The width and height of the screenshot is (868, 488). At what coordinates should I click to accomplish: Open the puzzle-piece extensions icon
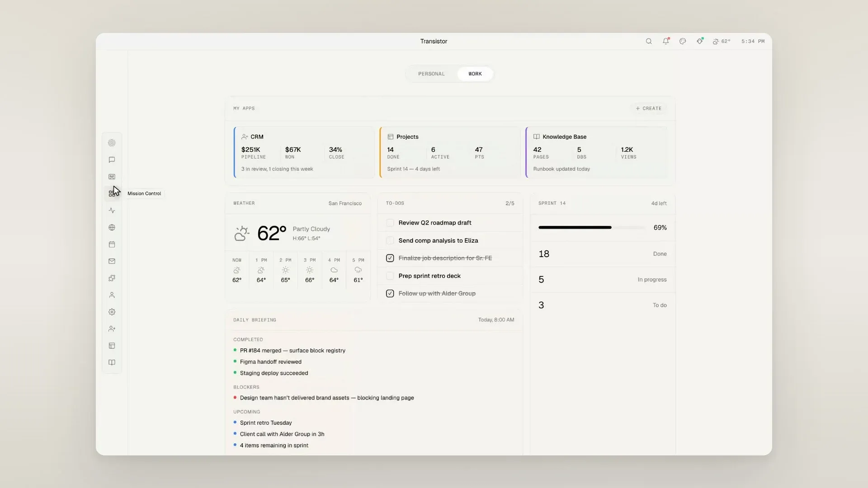(112, 278)
